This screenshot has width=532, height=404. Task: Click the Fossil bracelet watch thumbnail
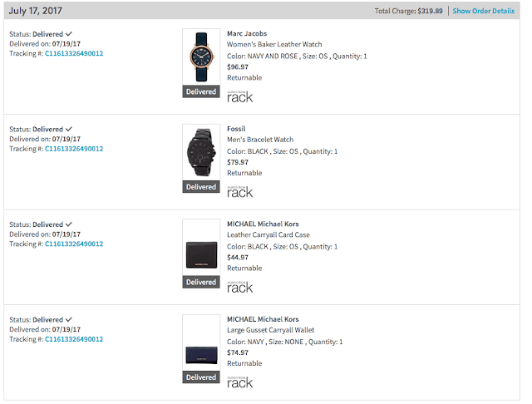coord(201,152)
